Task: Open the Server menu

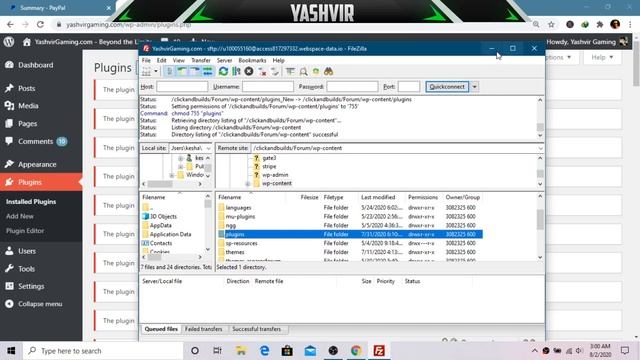Action: click(x=224, y=60)
